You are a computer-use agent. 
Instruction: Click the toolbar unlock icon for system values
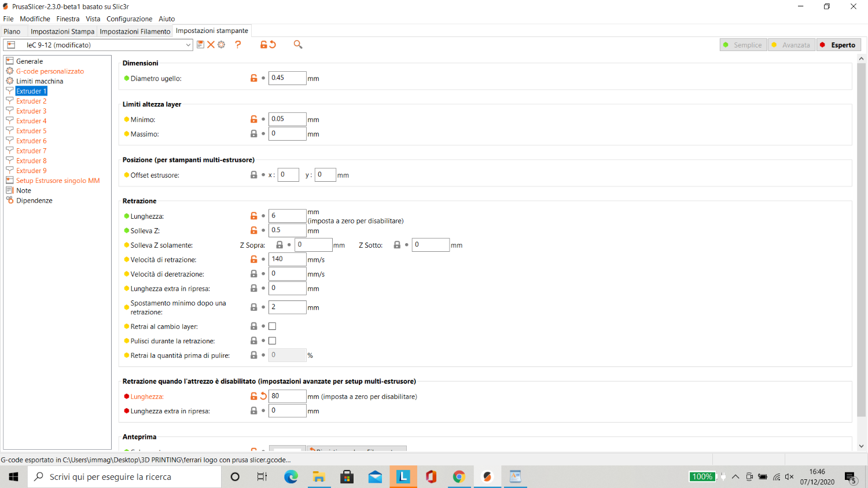tap(263, 45)
